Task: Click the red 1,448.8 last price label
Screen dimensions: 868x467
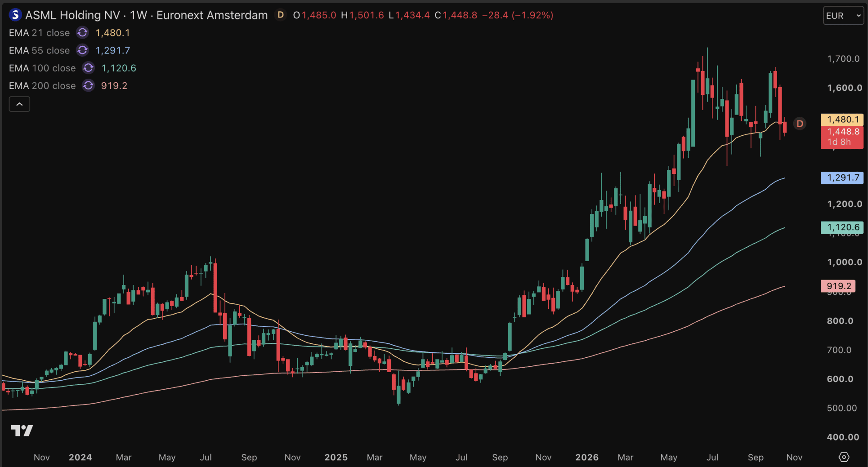Action: pyautogui.click(x=842, y=137)
